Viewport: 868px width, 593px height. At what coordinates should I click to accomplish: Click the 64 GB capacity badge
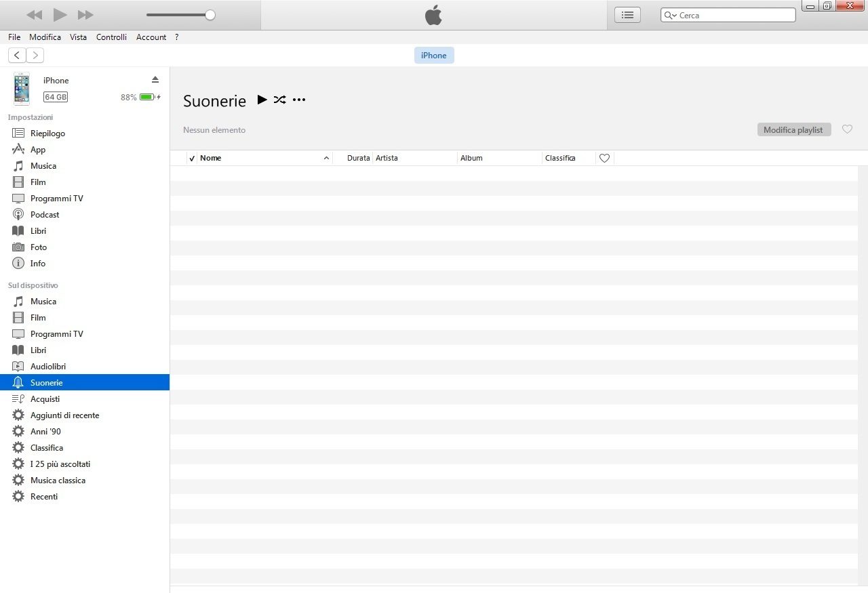[56, 97]
